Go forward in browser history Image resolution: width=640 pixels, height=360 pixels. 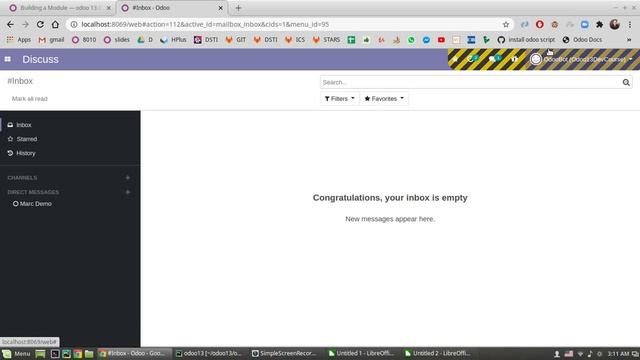click(25, 24)
